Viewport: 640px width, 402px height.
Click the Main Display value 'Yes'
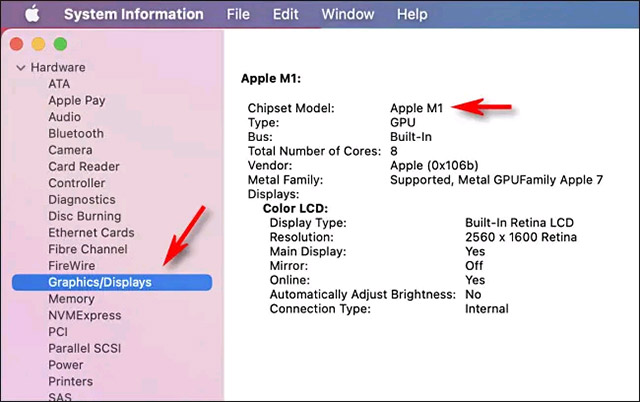pos(475,251)
